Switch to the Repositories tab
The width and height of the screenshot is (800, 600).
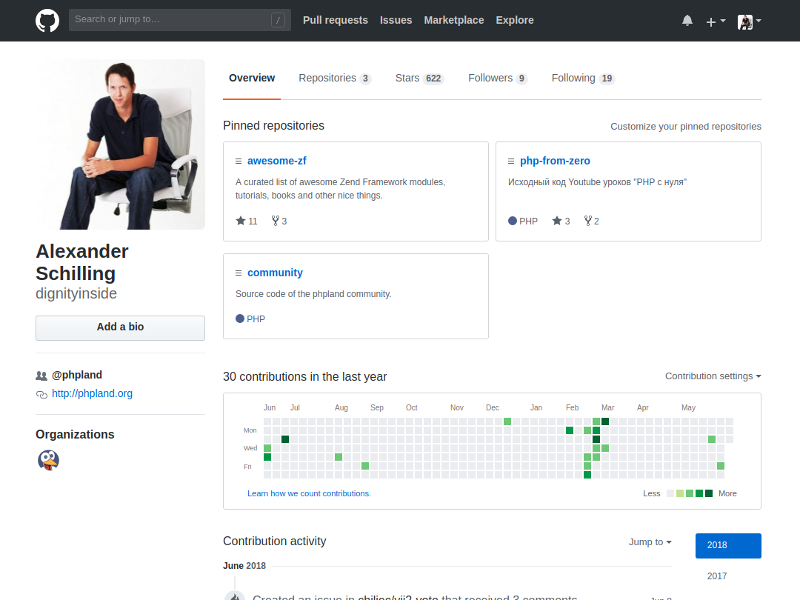tap(335, 78)
